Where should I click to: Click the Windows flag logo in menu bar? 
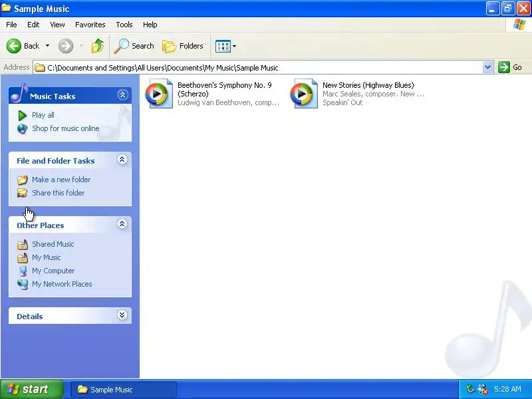[x=519, y=25]
